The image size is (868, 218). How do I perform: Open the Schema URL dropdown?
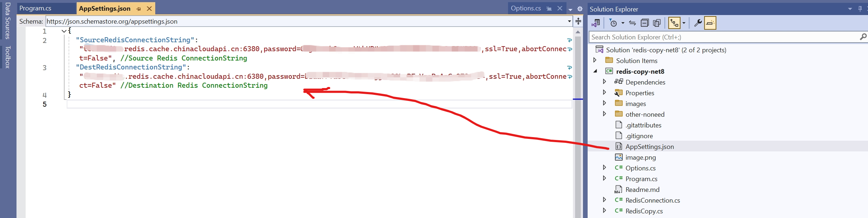point(569,21)
